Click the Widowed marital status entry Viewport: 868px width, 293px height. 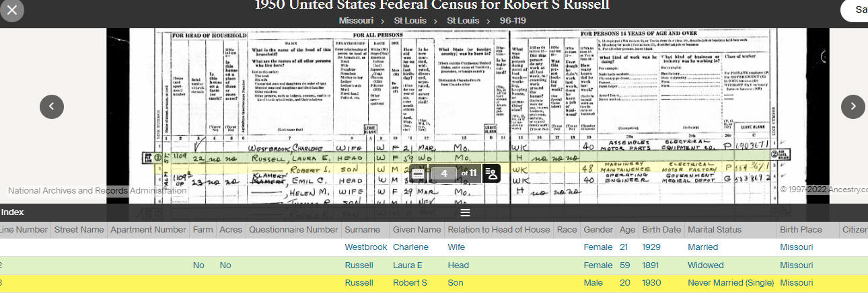705,265
